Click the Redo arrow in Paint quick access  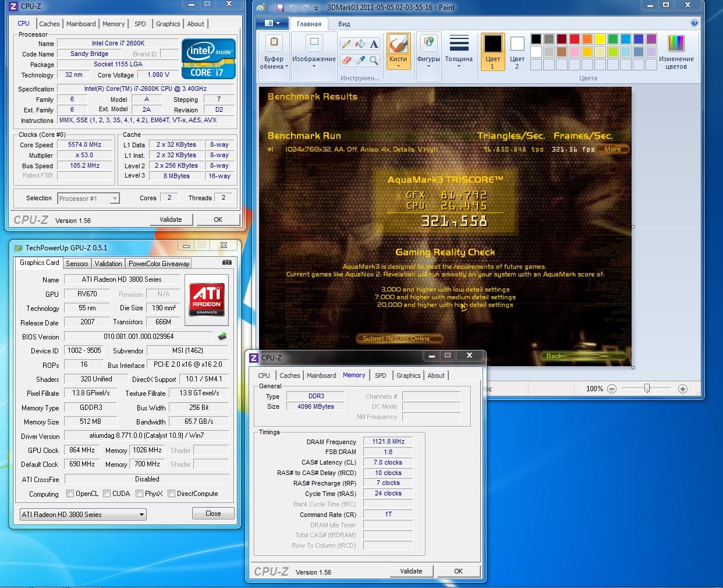[x=306, y=8]
